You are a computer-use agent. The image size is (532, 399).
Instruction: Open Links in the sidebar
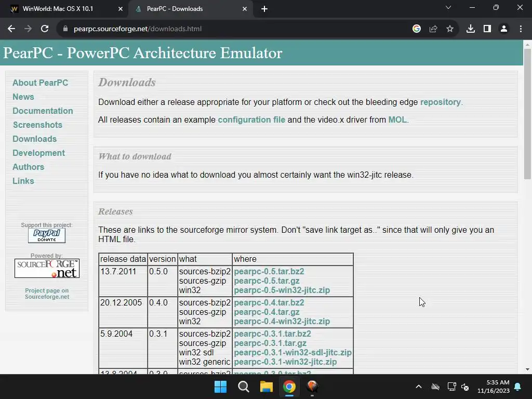[23, 181]
